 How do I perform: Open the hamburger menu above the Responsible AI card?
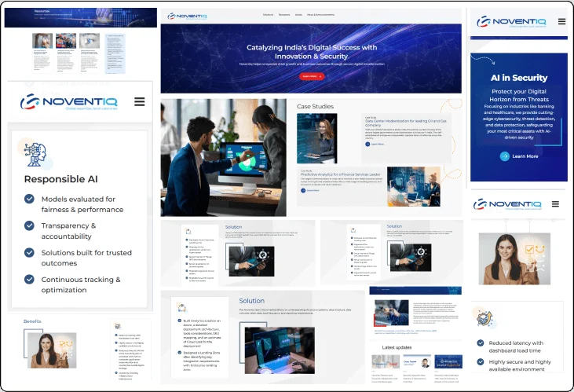point(140,101)
